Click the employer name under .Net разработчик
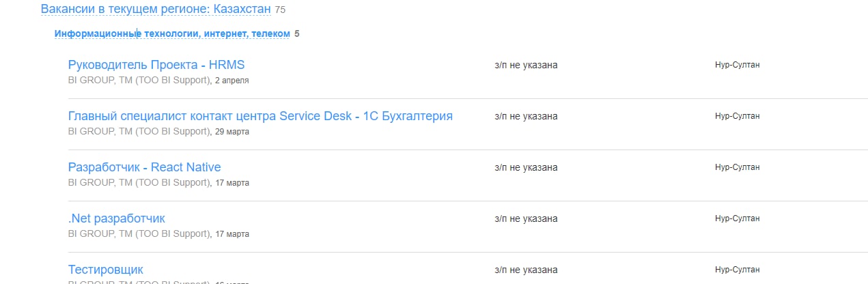 click(139, 234)
